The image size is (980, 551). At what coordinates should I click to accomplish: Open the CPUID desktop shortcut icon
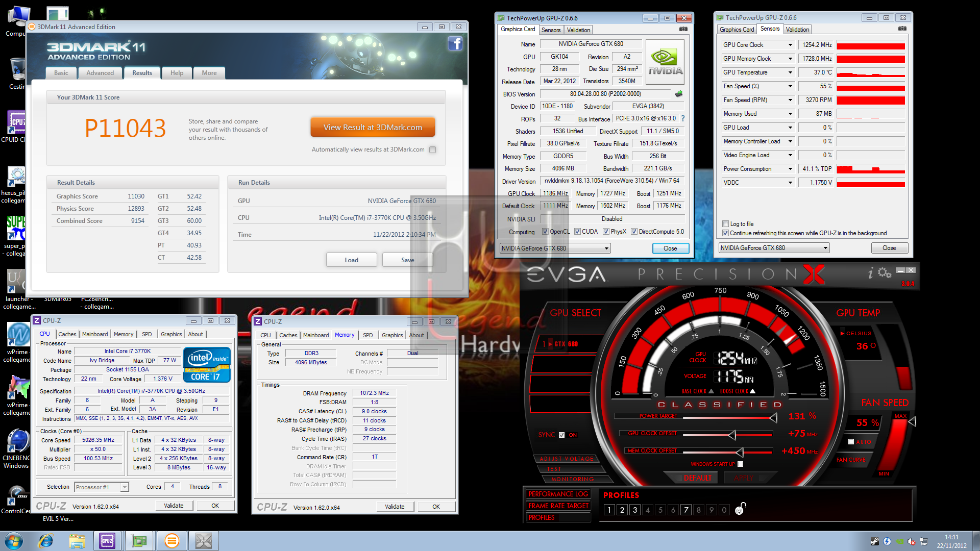16,127
